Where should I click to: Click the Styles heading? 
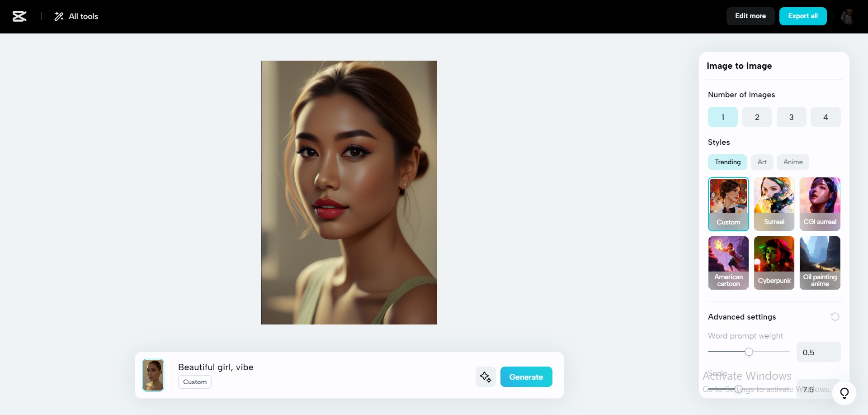click(719, 142)
